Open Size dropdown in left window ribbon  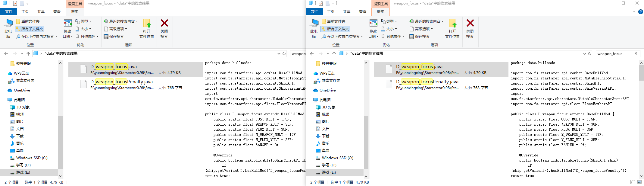(83, 29)
